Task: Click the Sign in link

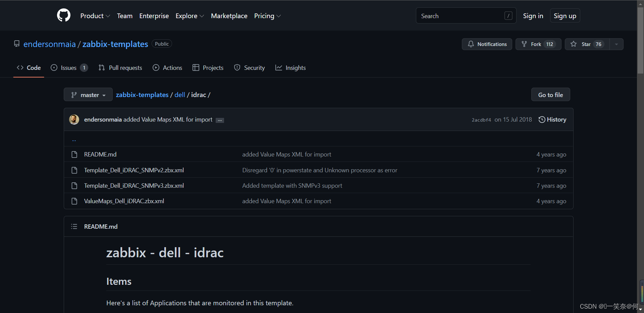Action: coord(533,16)
